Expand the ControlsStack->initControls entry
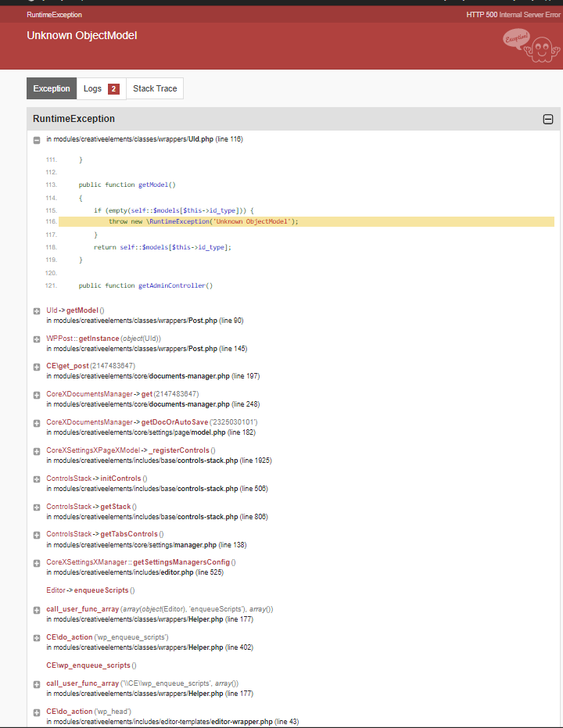 pos(37,479)
